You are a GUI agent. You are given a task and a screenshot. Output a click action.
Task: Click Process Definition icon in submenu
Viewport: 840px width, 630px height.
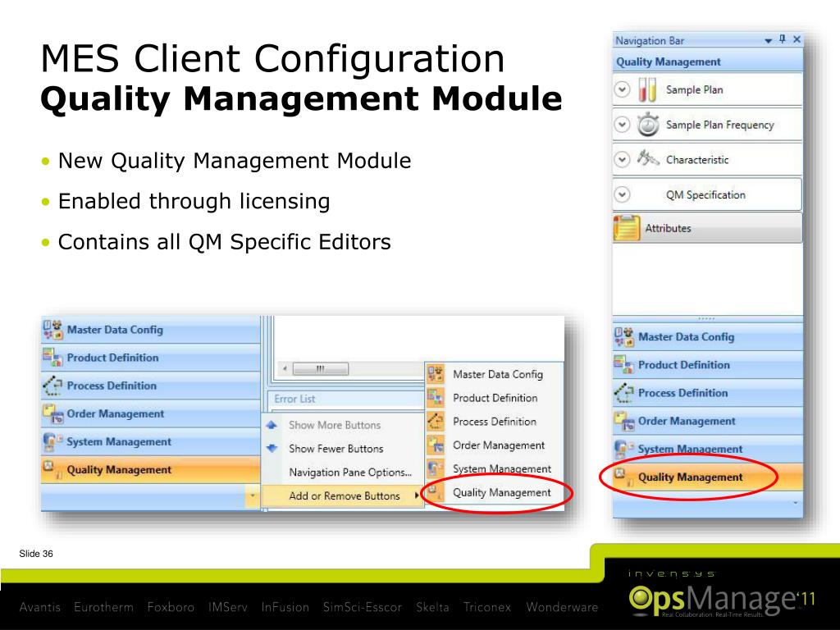pyautogui.click(x=435, y=421)
